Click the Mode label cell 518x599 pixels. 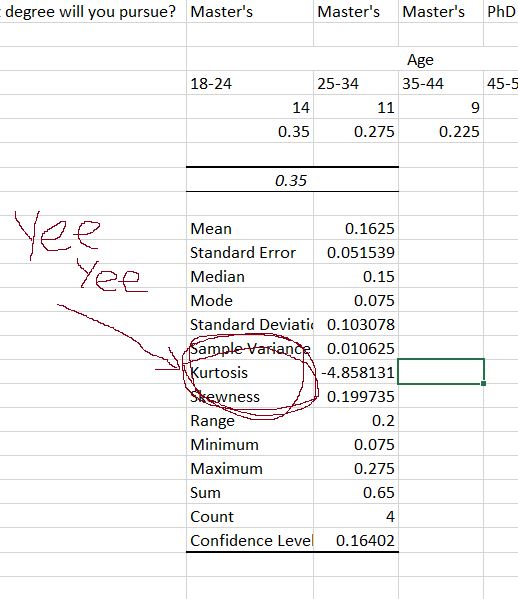point(250,300)
